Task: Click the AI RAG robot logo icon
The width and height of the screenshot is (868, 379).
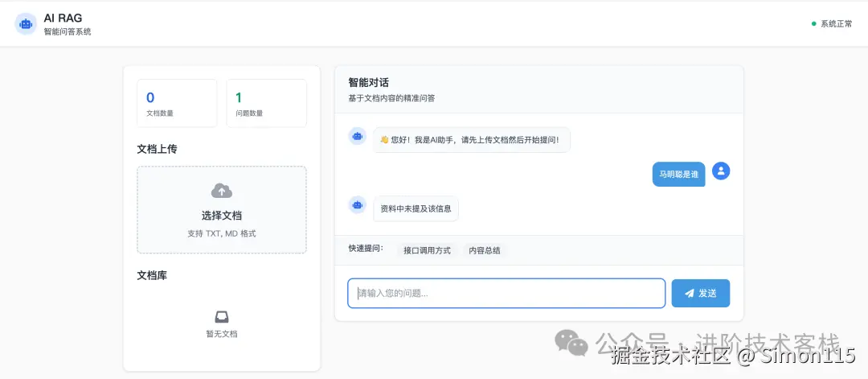Action: pos(26,24)
